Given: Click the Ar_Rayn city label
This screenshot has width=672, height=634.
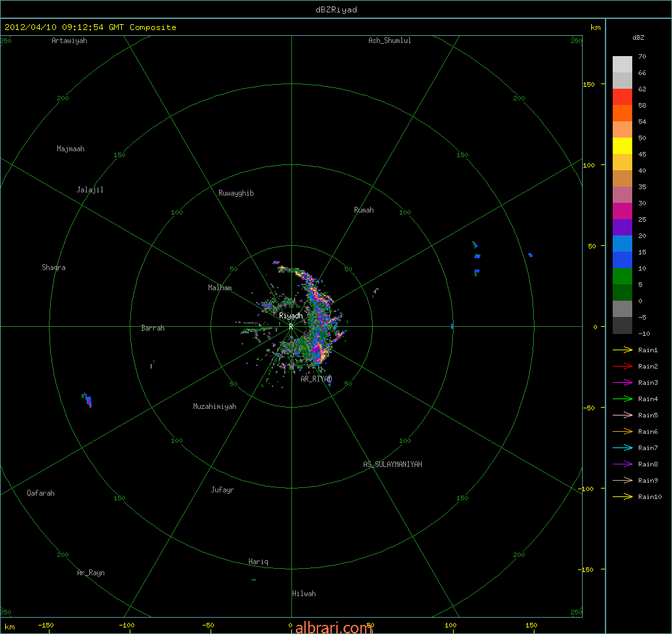Looking at the screenshot, I should coord(91,573).
